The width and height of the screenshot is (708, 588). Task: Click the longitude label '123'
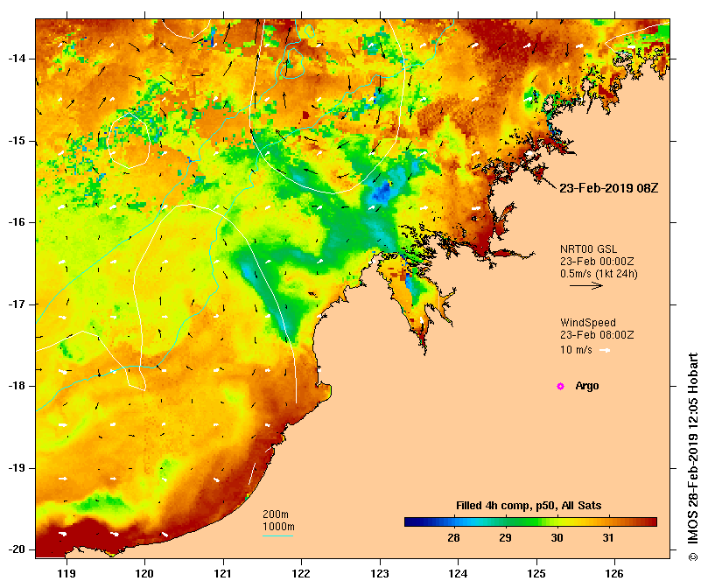pos(380,574)
